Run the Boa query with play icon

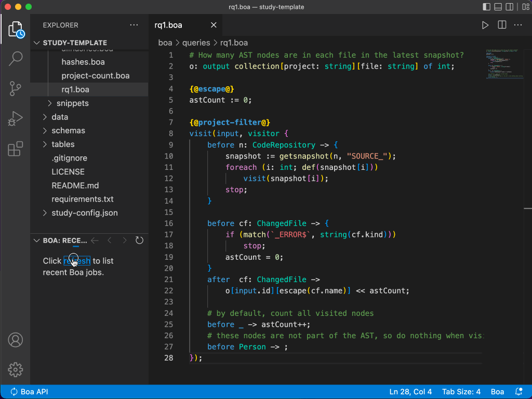pos(485,25)
